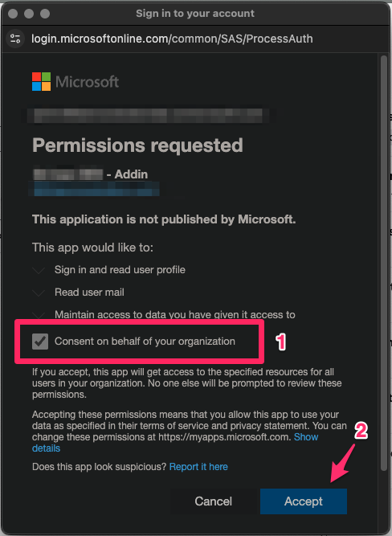Click the Microsoft wordmark text
Screen dimensions: 392x536
pos(87,82)
